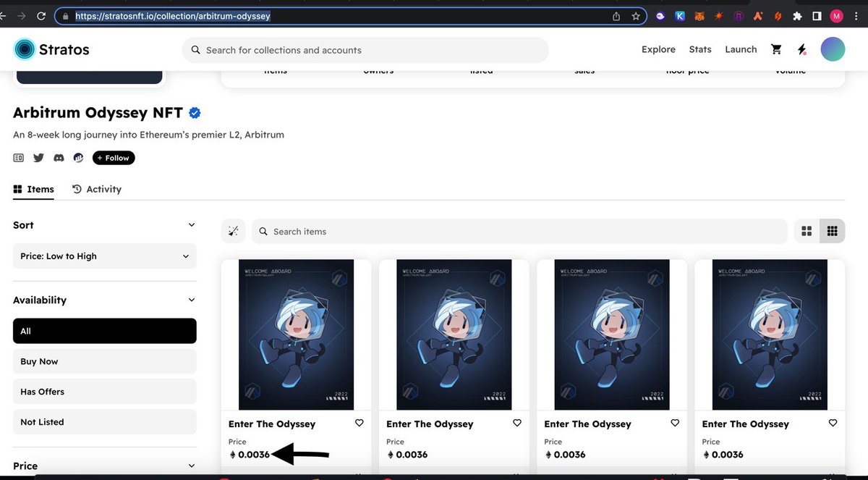
Task: Collapse the Availability section
Action: pos(192,300)
